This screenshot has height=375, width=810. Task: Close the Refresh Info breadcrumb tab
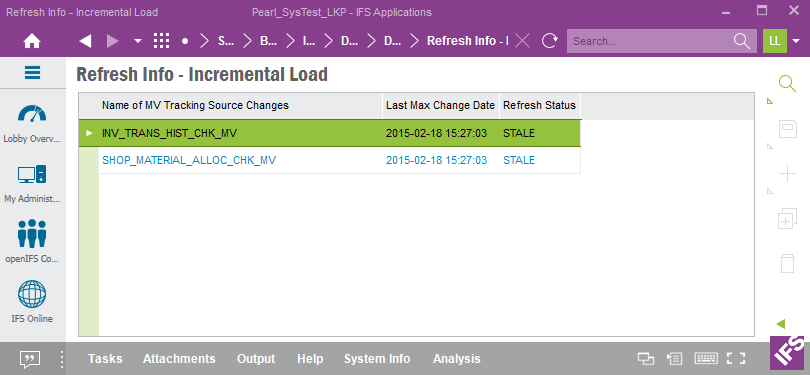click(522, 41)
